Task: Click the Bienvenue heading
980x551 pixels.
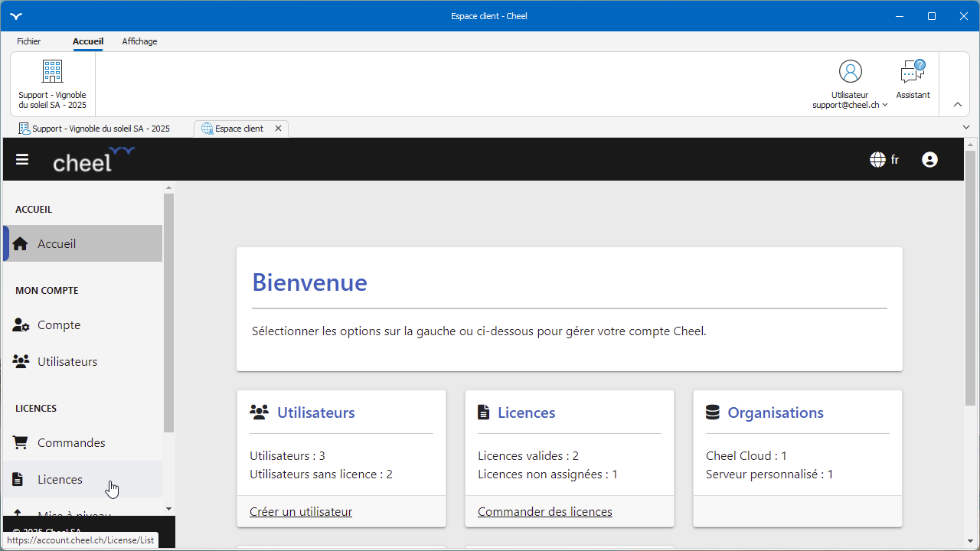Action: (x=310, y=282)
